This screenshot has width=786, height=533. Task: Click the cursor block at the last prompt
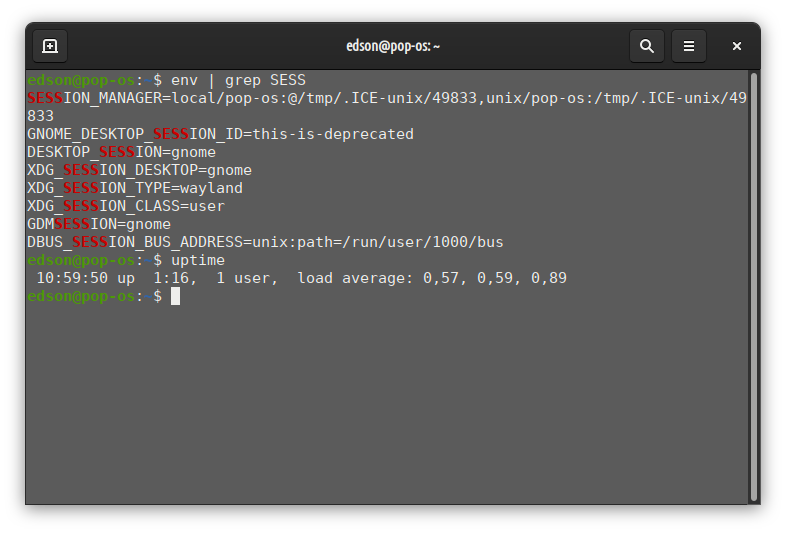[175, 296]
